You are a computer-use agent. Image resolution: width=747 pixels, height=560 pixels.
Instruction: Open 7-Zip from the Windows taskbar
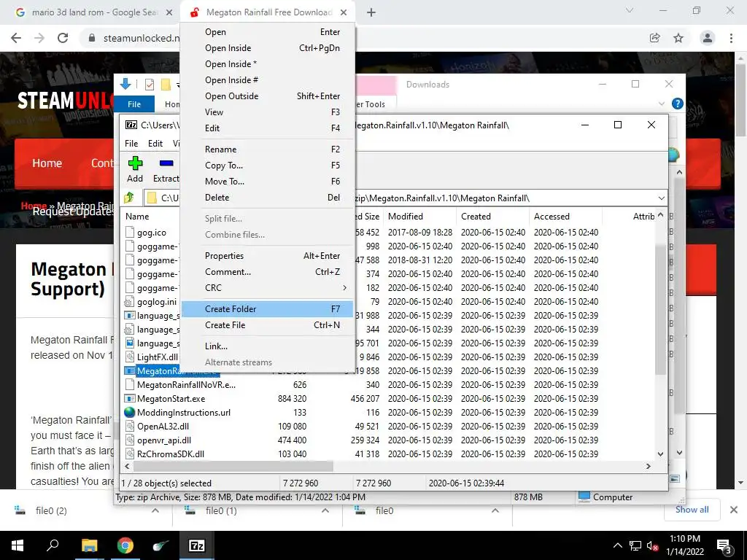pyautogui.click(x=197, y=545)
